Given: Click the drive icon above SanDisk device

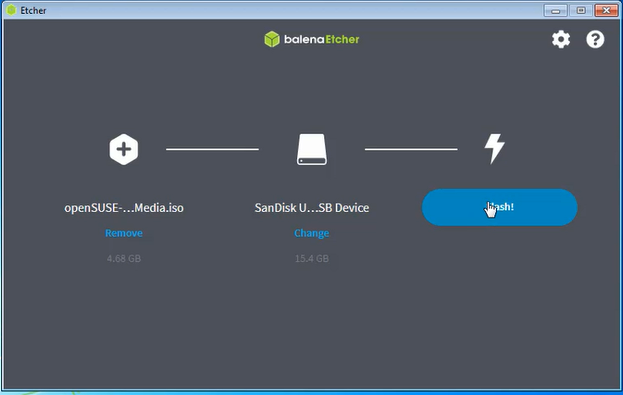Looking at the screenshot, I should [312, 149].
